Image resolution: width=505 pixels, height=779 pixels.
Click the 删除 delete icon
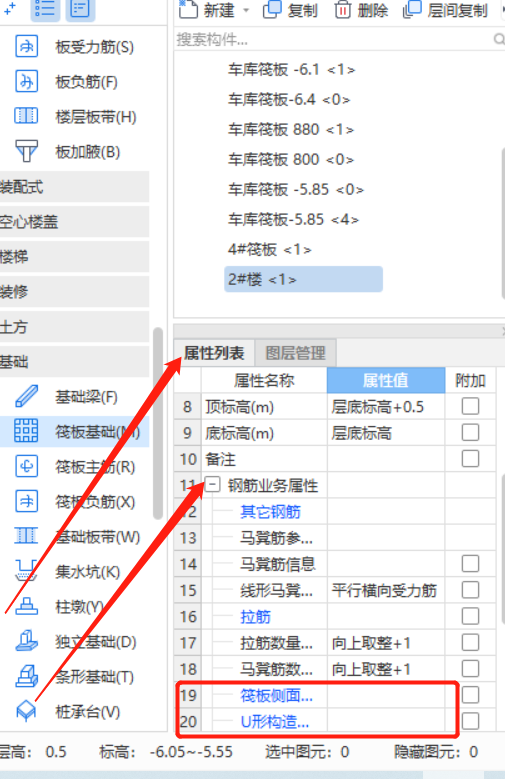(342, 9)
